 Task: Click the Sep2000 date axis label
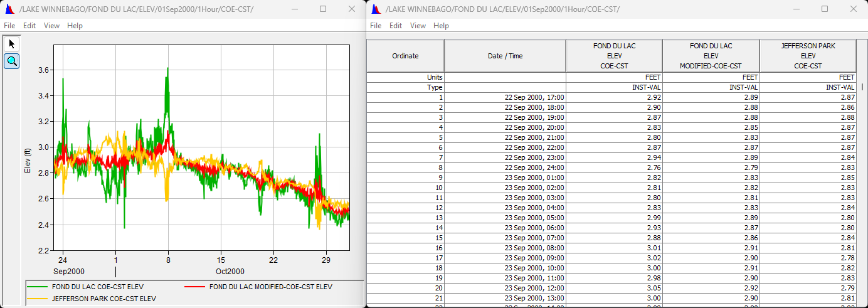[x=69, y=272]
